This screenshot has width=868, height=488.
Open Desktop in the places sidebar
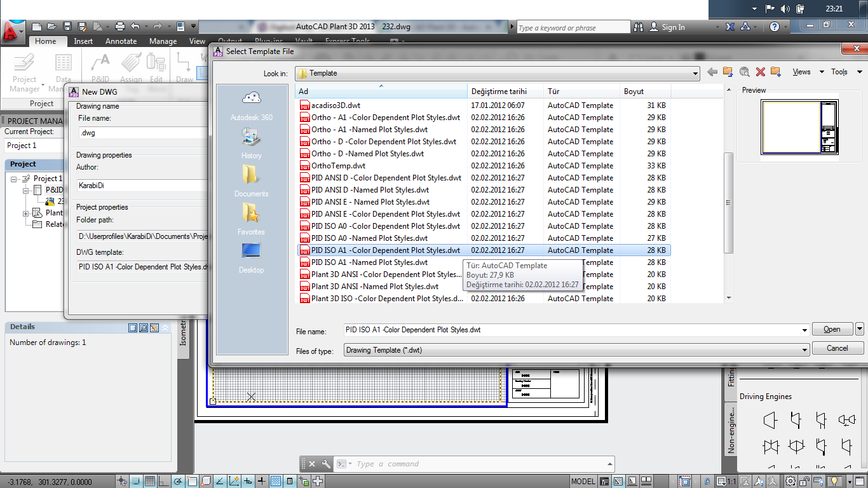pyautogui.click(x=251, y=257)
